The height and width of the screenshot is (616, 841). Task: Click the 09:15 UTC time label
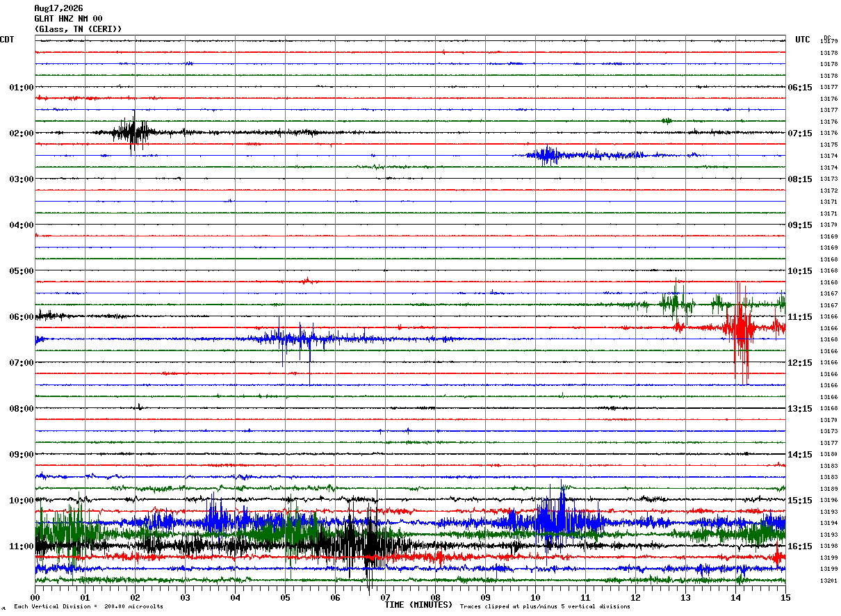pyautogui.click(x=799, y=225)
